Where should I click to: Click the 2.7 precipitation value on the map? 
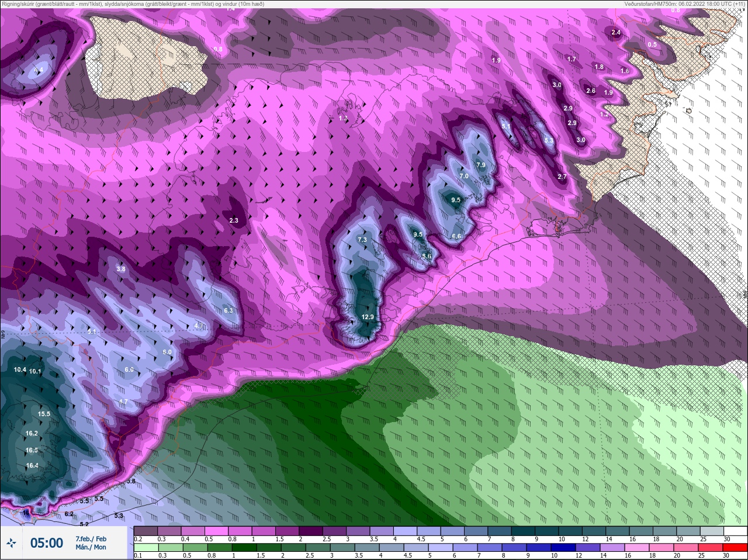[562, 177]
